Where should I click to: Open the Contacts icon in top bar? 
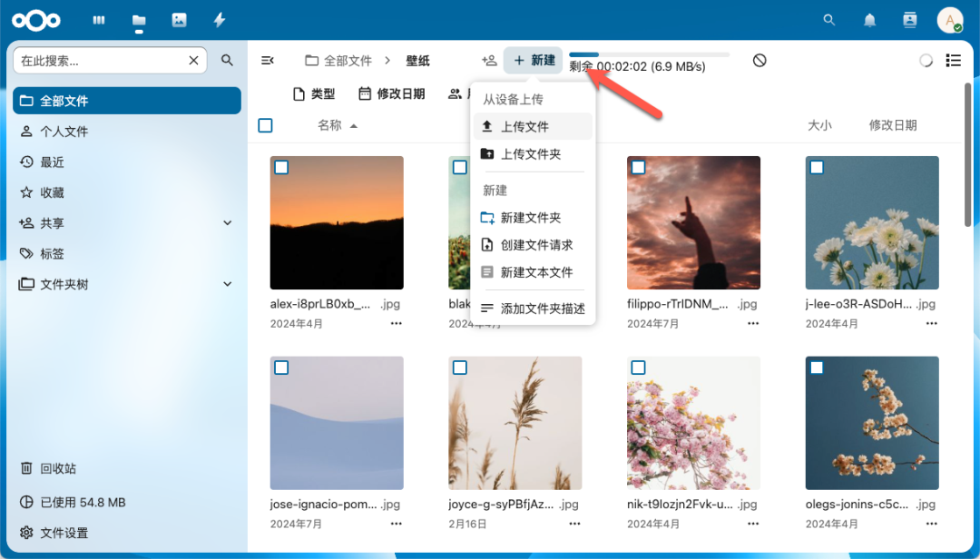click(909, 20)
